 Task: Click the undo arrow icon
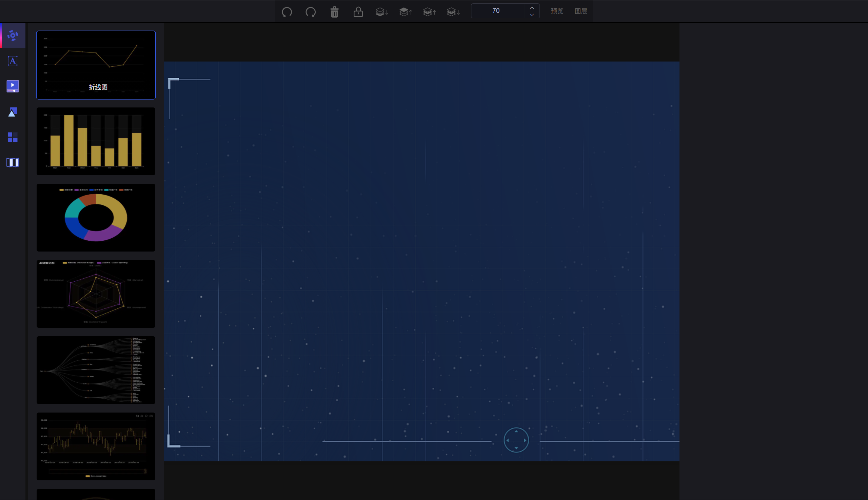[287, 12]
